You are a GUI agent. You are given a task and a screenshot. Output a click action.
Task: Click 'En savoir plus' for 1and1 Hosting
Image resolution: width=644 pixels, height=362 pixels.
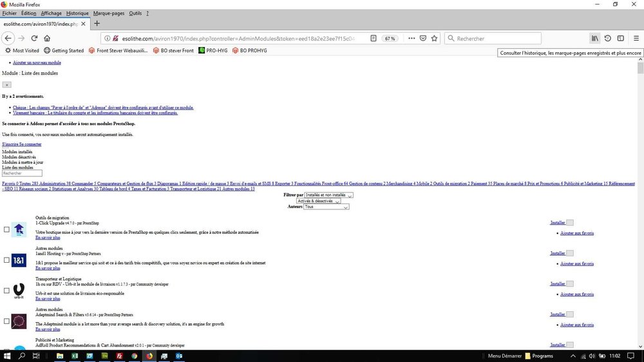tap(48, 269)
